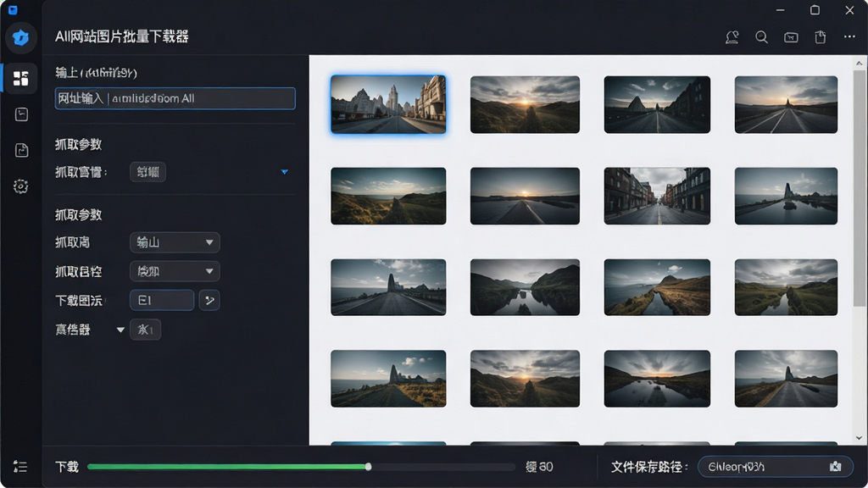This screenshot has width=868, height=488.
Task: Open the sidebar list menu at bottom-left
Action: 20,467
